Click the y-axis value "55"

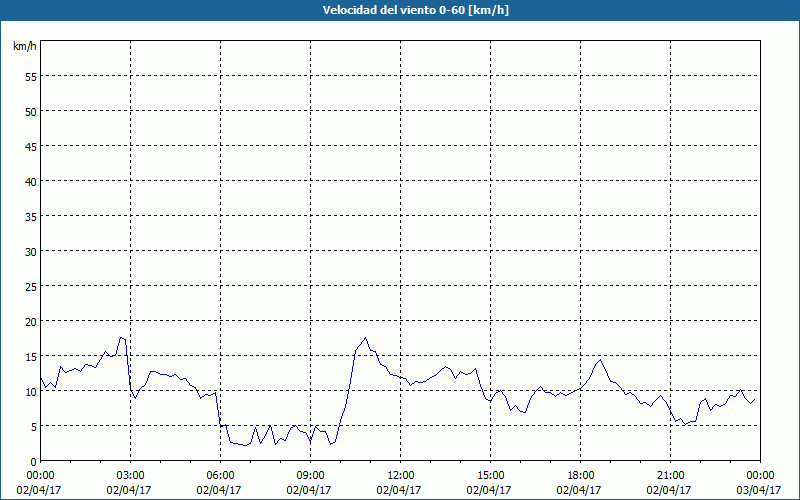click(x=31, y=77)
